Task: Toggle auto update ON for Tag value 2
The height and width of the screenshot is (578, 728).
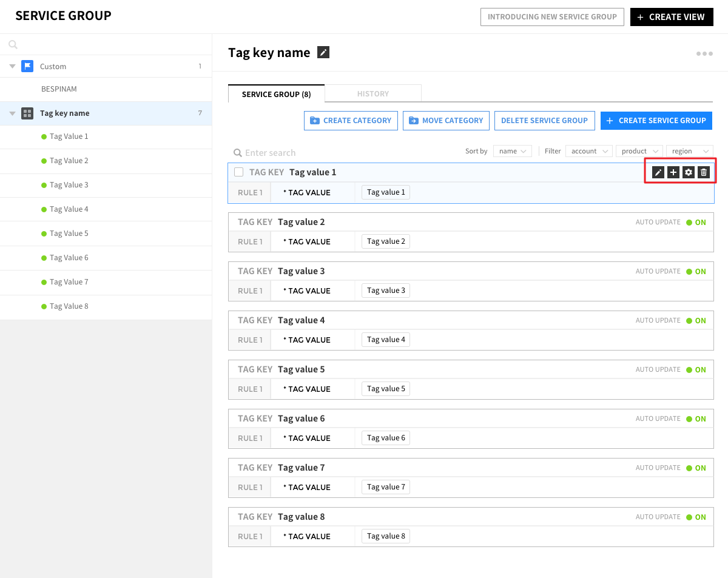Action: point(696,223)
